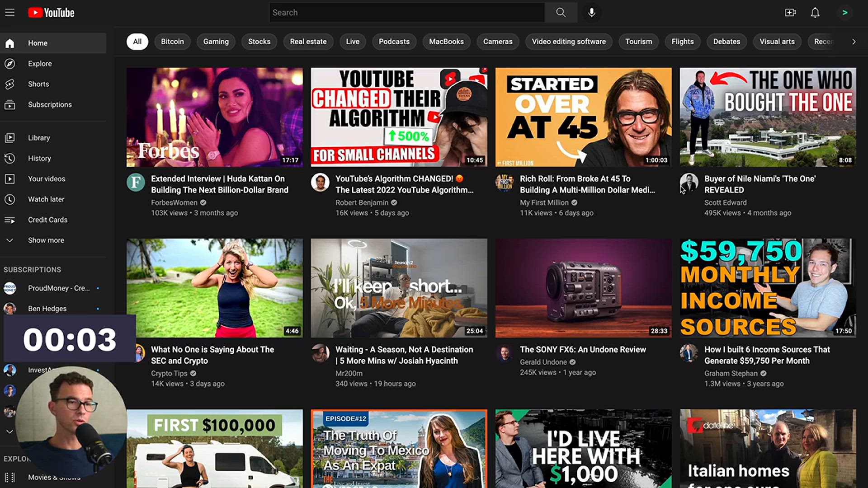
Task: Open Subscriptions from the sidebar
Action: click(53, 104)
